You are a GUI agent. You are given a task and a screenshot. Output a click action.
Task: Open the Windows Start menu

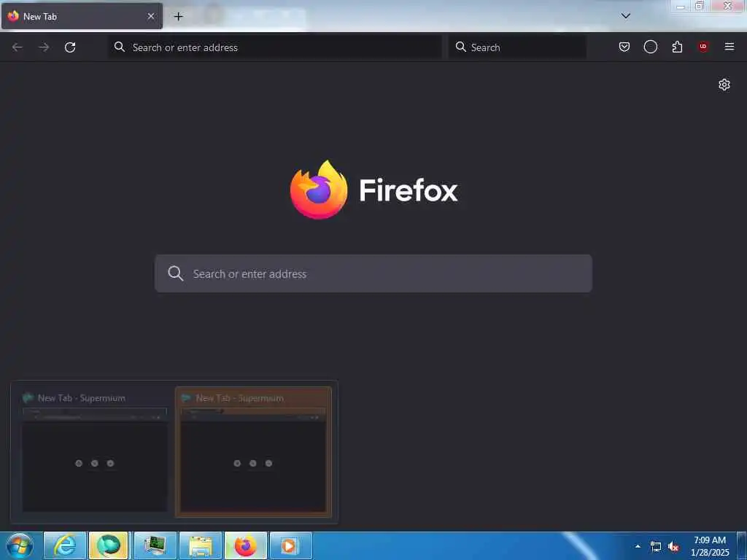click(20, 546)
